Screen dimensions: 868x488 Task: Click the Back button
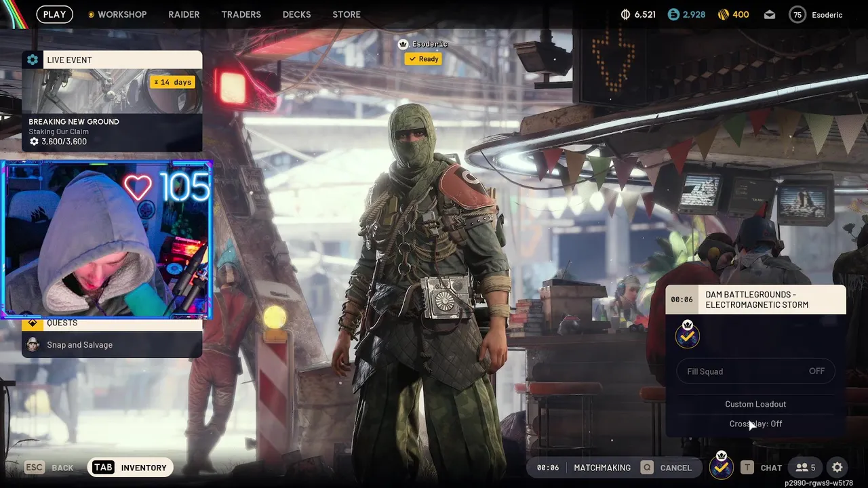[x=50, y=468]
